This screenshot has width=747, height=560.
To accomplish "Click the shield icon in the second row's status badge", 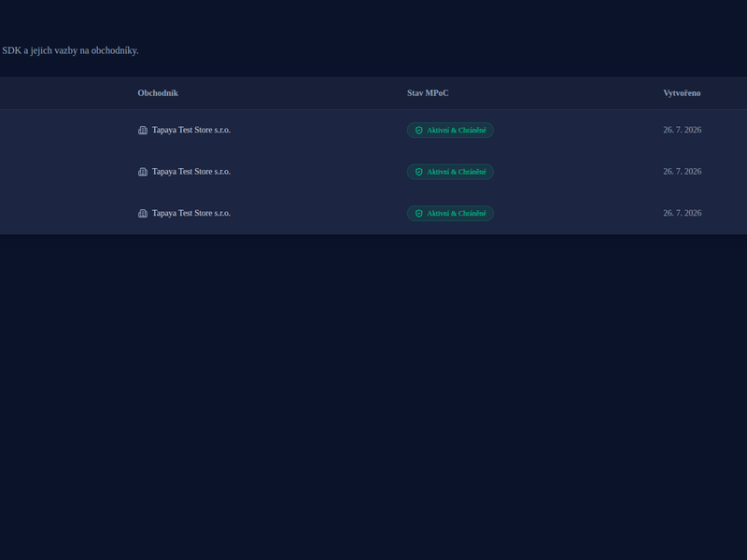I will coord(418,172).
